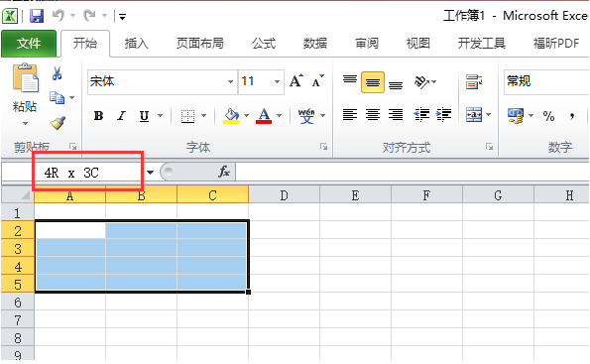Viewport: 590px width, 364px height.
Task: Toggle the Wrap Text icon
Action: [474, 81]
